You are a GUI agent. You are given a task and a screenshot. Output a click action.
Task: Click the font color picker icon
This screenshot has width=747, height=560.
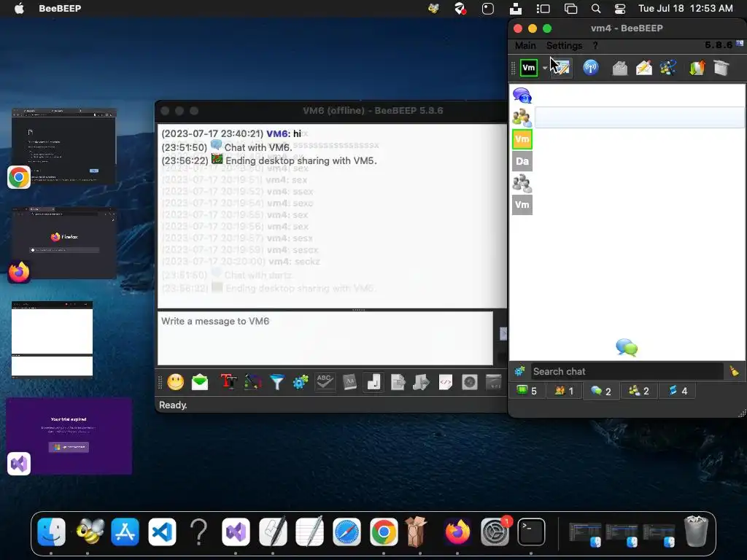point(253,382)
